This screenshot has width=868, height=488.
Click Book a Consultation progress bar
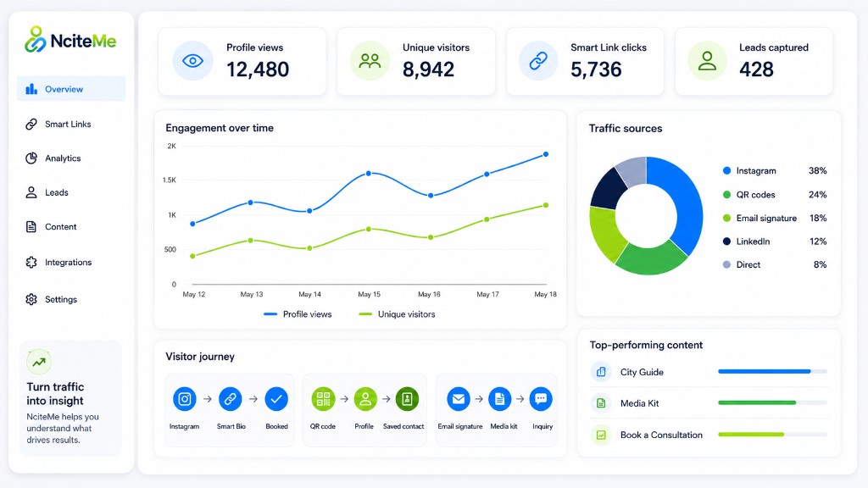pos(772,435)
